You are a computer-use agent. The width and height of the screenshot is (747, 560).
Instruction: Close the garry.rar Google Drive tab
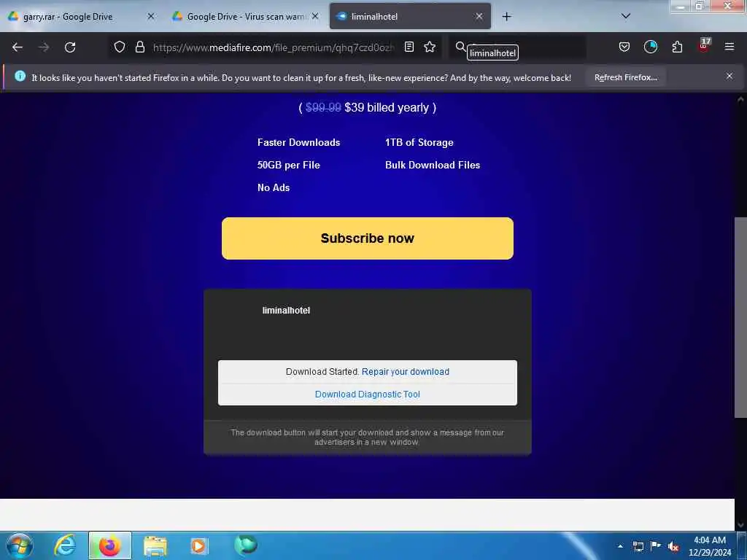(150, 16)
